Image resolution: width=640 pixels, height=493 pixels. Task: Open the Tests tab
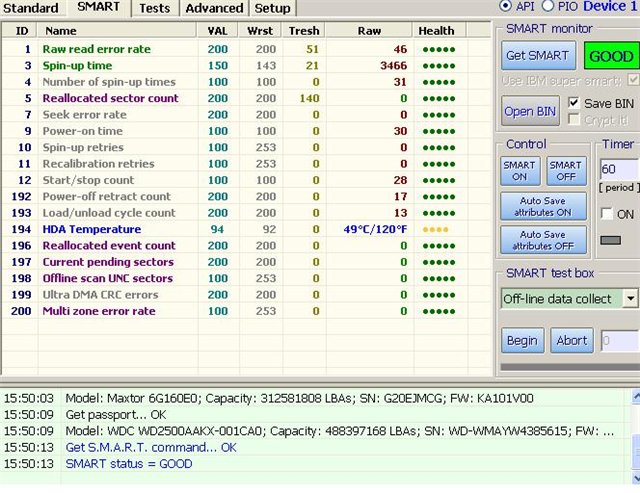click(154, 8)
